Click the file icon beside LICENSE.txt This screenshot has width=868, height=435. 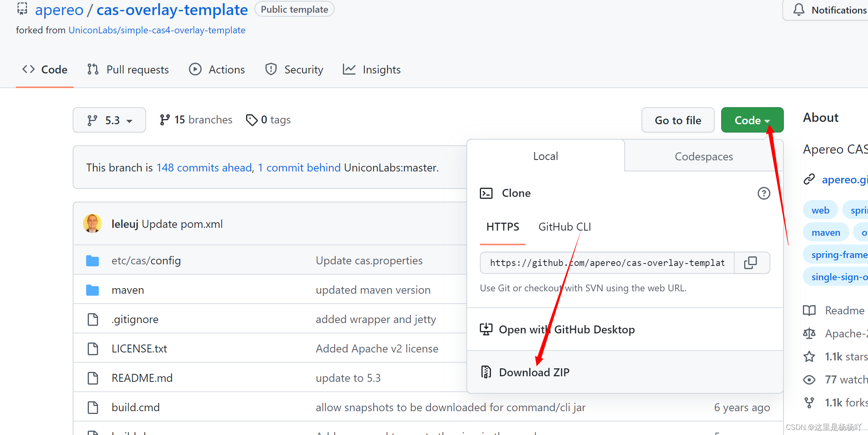(93, 348)
